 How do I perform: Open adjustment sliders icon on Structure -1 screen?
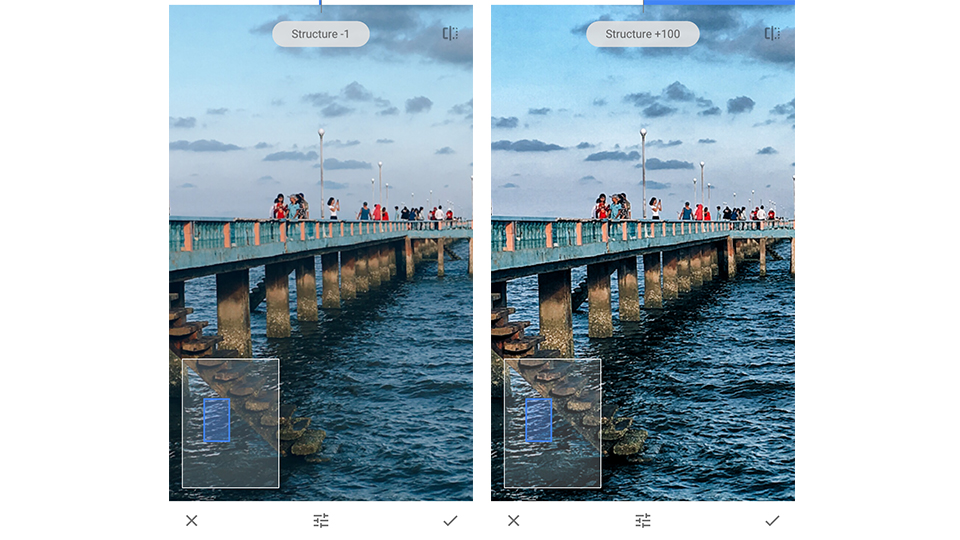pos(321,520)
